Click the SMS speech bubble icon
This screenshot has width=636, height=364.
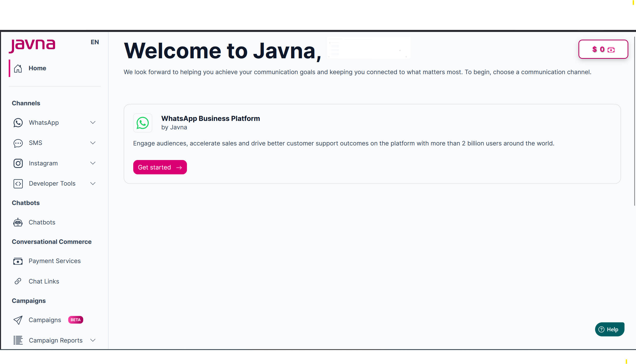click(x=18, y=143)
